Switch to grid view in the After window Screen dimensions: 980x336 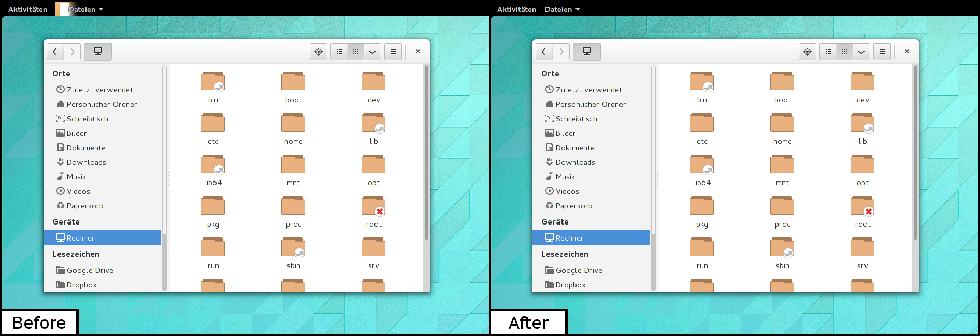click(844, 52)
